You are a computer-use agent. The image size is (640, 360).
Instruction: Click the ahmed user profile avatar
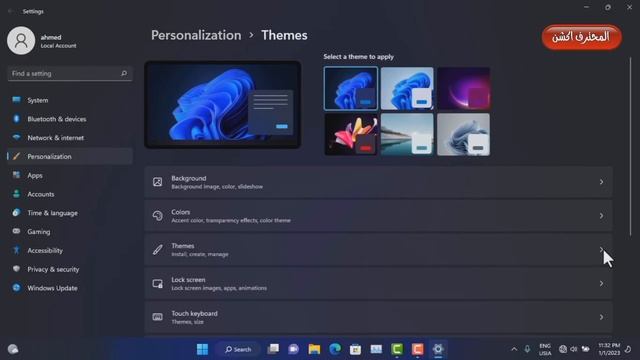pyautogui.click(x=21, y=41)
